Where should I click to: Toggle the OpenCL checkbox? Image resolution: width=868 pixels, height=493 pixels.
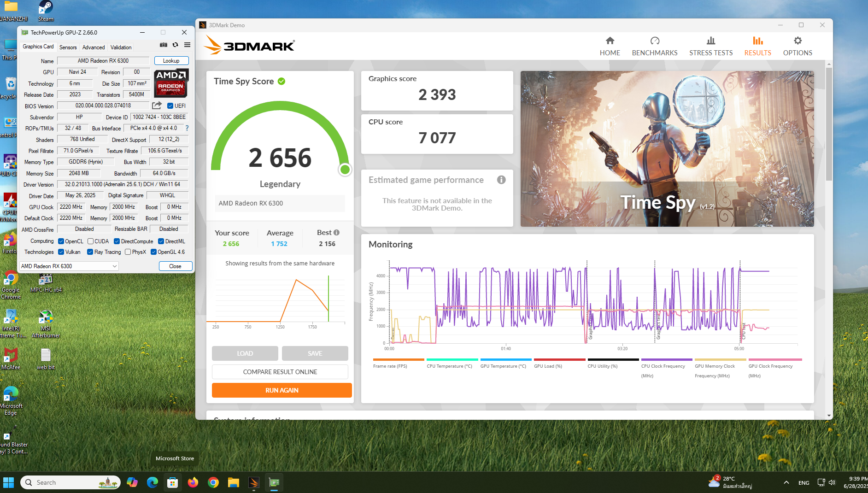(61, 241)
